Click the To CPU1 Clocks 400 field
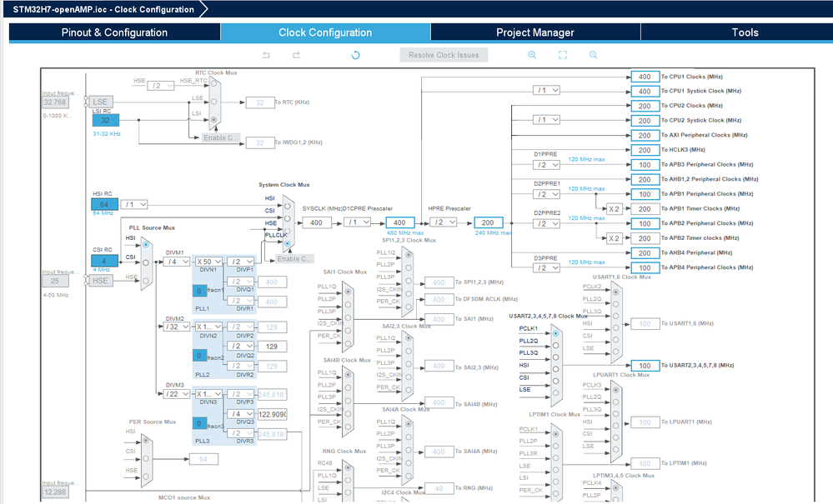The height and width of the screenshot is (504, 833). (645, 77)
